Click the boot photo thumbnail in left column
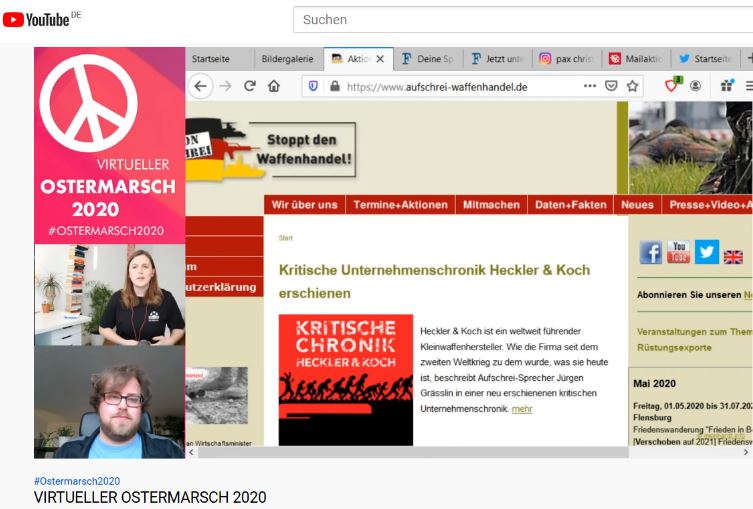This screenshot has width=753, height=509. click(x=217, y=396)
